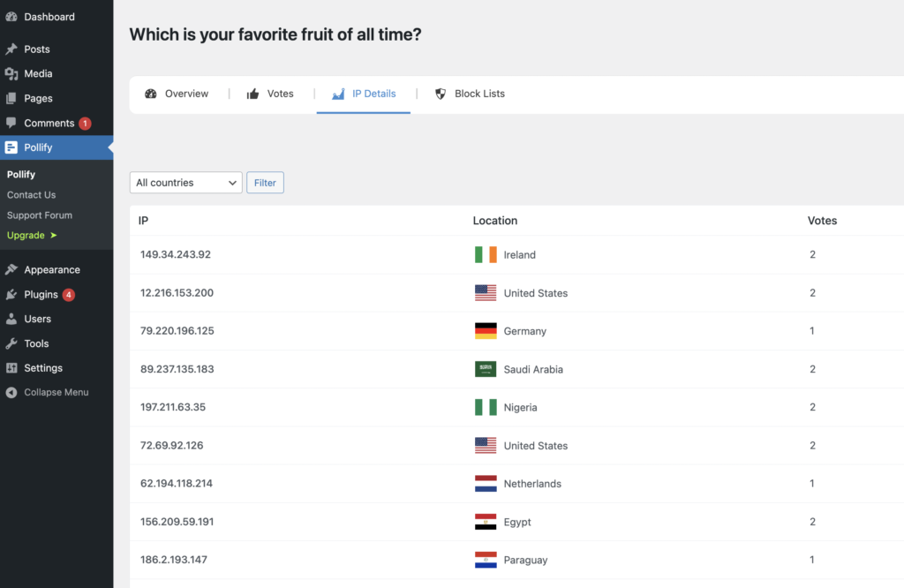Click the Paraguay flag icon
This screenshot has width=904, height=588.
click(x=486, y=560)
